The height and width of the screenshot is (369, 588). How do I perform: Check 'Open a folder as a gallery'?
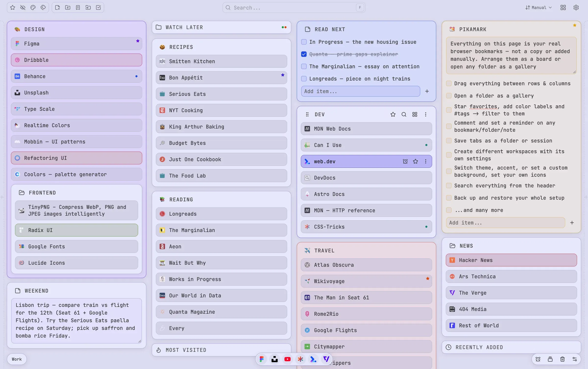pos(449,96)
